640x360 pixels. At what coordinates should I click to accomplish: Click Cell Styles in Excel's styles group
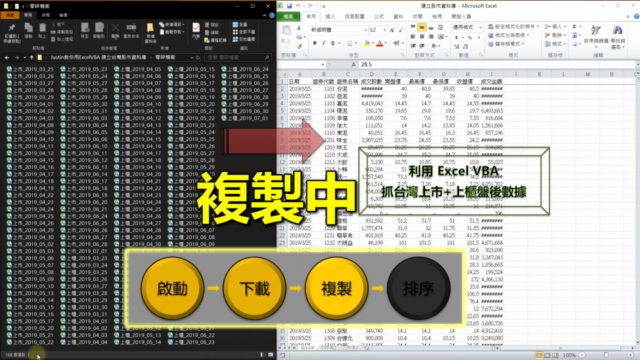pyautogui.click(x=506, y=44)
